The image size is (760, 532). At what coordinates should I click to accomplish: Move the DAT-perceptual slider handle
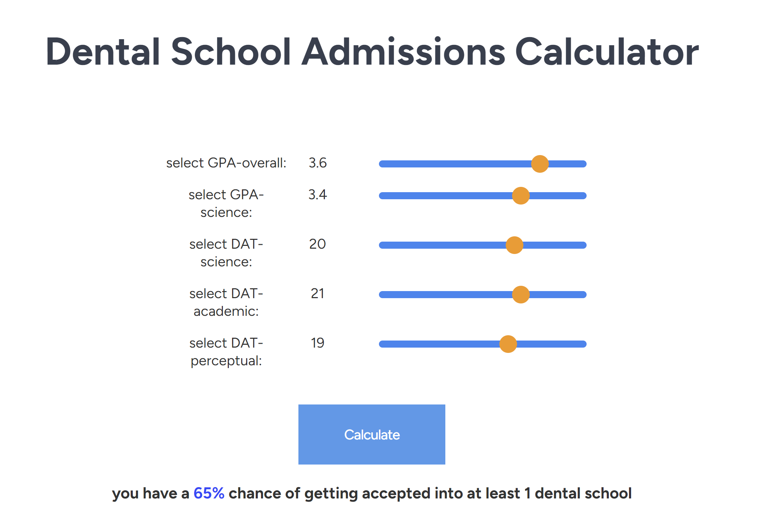(x=509, y=344)
